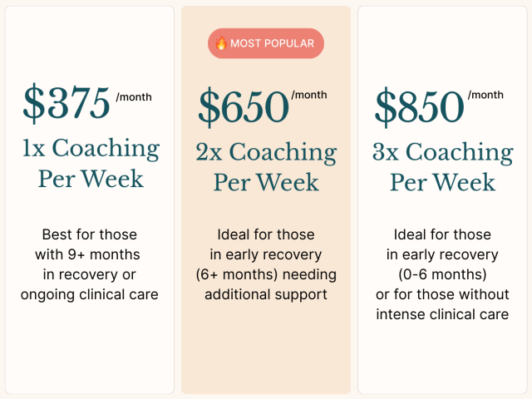This screenshot has width=532, height=399.
Task: Click the MOST POPULAR badge
Action: [x=266, y=43]
